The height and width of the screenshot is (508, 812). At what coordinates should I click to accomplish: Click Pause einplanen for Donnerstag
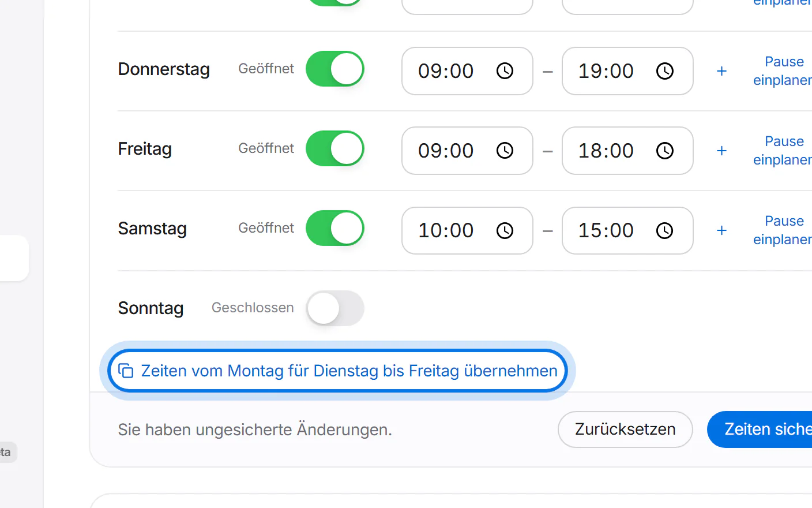783,71
